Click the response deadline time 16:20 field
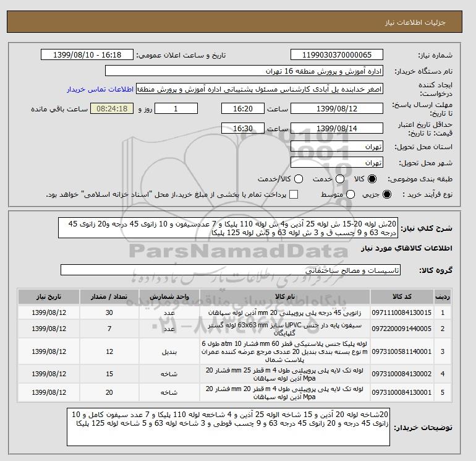 pos(243,108)
